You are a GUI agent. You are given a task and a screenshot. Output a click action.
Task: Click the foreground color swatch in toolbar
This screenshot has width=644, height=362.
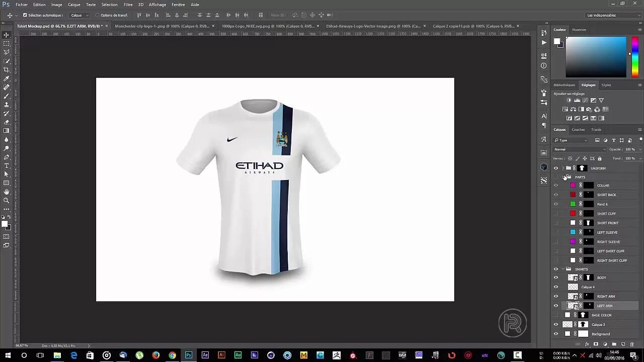5,224
